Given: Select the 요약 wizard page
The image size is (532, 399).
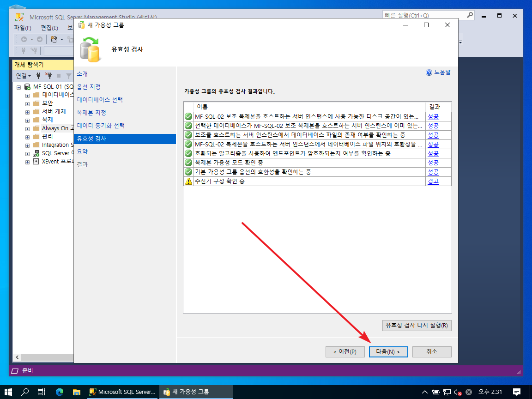Looking at the screenshot, I should [x=82, y=151].
